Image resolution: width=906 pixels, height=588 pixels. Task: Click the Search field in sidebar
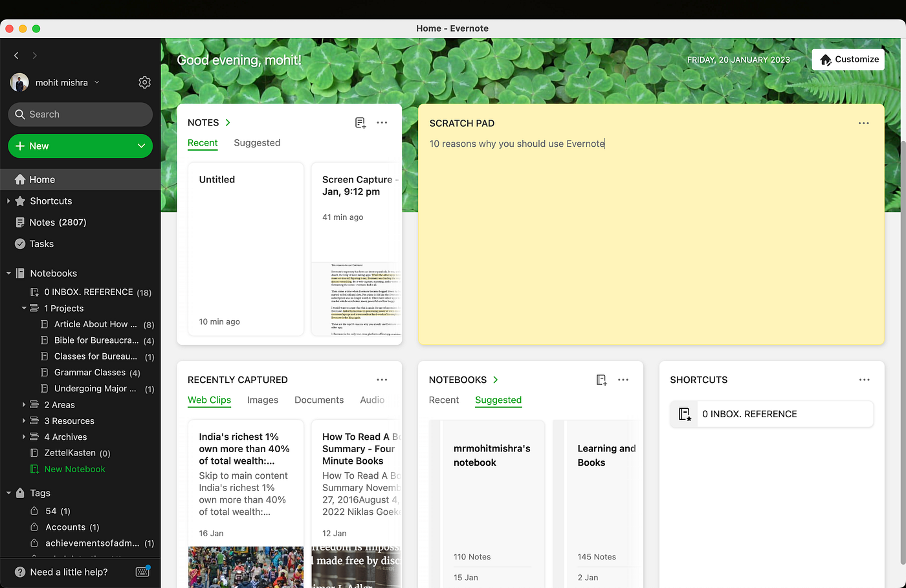[x=80, y=114]
